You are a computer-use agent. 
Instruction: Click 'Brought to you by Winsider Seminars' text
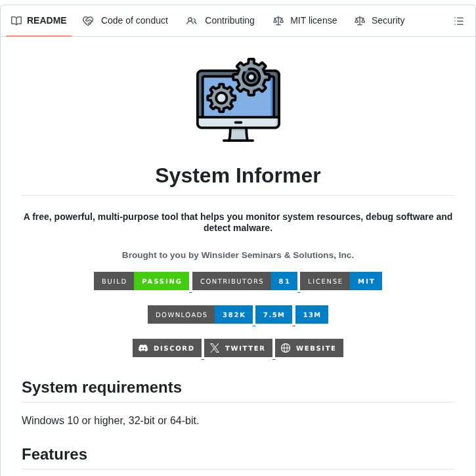tap(238, 255)
